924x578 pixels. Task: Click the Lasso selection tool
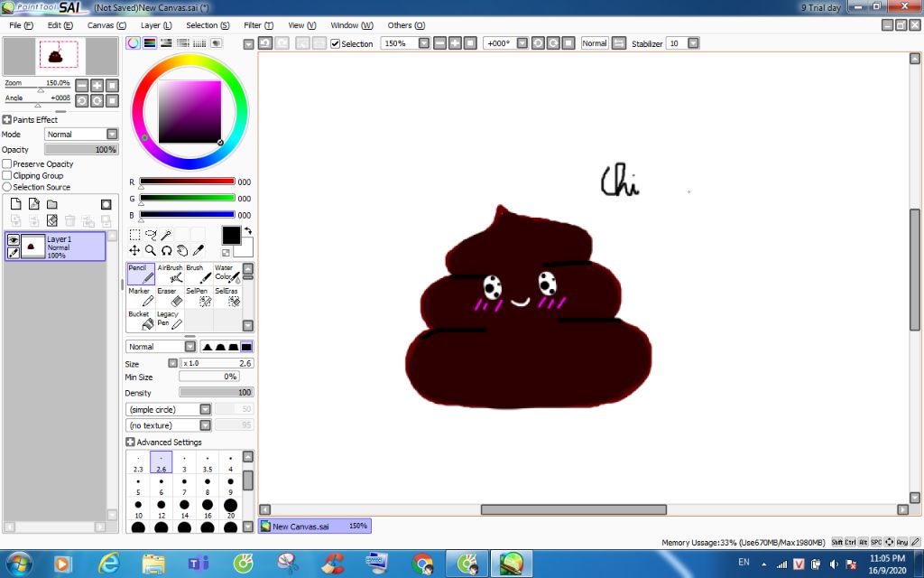(151, 235)
